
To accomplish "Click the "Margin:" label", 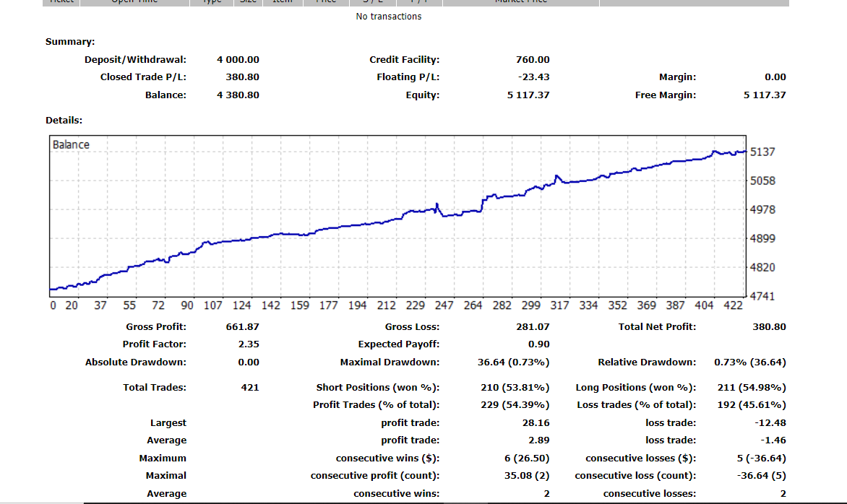I will coord(677,77).
